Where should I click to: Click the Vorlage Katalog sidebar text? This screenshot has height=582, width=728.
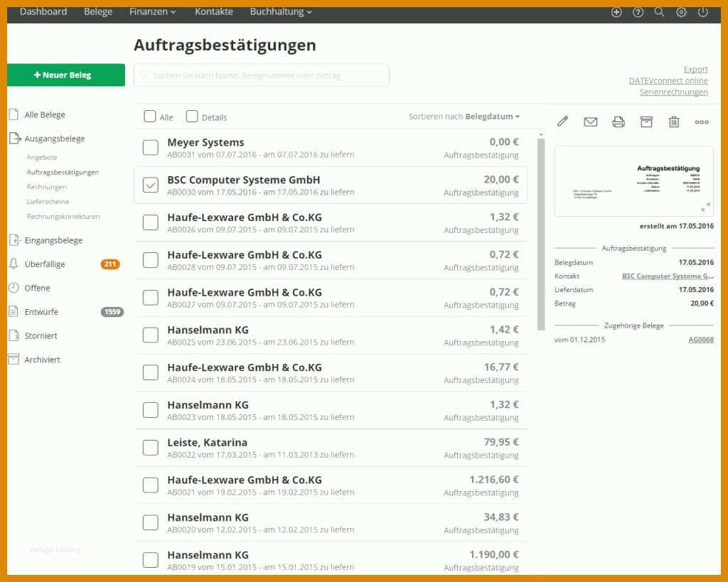pos(54,549)
